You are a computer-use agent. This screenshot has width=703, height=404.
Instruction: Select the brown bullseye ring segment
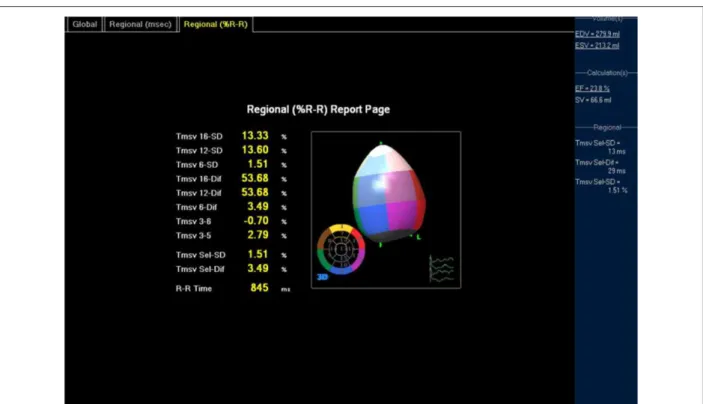tap(323, 239)
